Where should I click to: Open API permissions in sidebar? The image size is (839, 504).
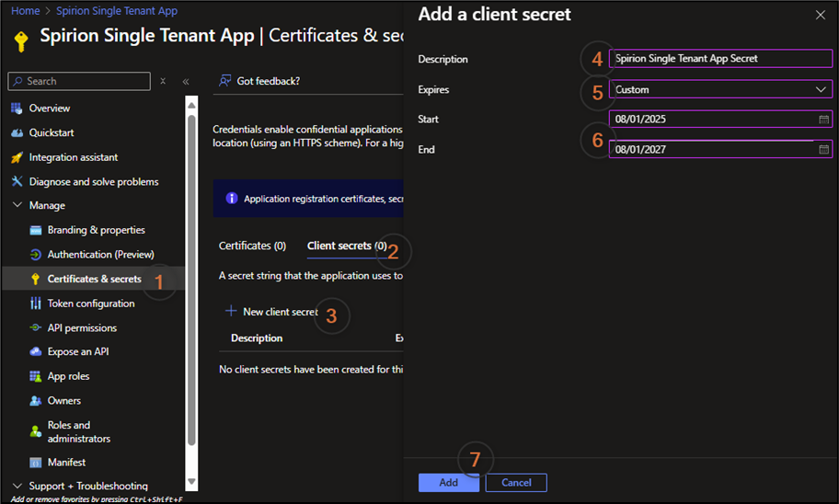82,327
